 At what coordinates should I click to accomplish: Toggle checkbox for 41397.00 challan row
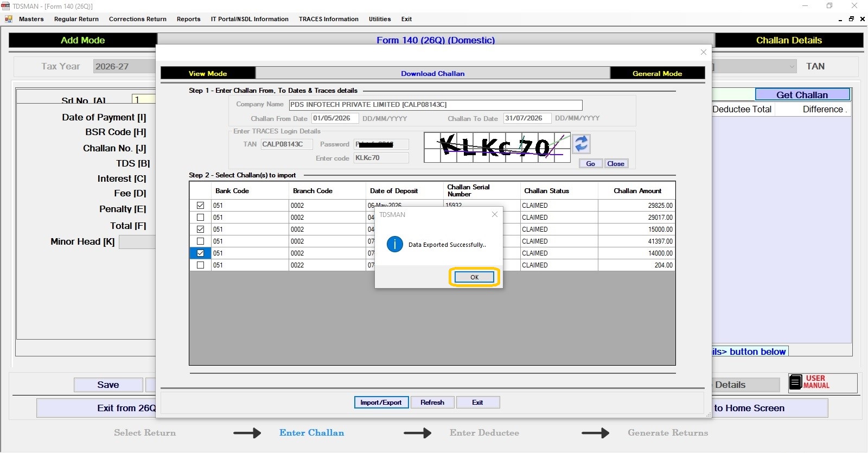[201, 241]
